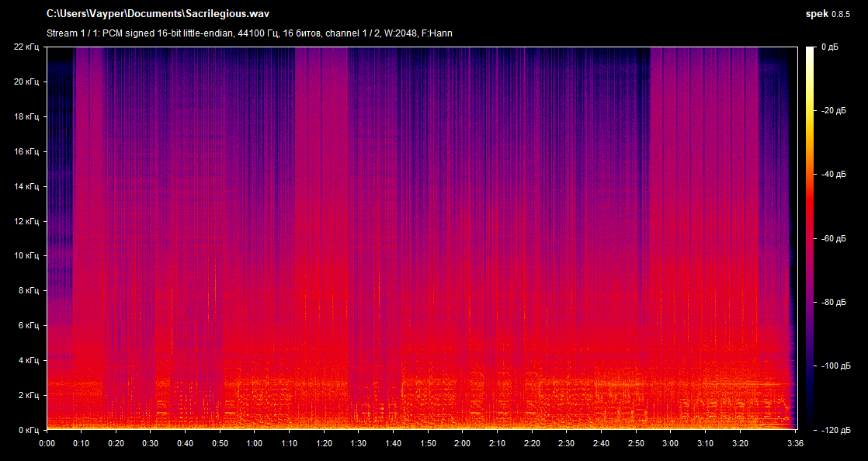Click the 2:00 time label
Screen dimensions: 868x461
(x=462, y=443)
